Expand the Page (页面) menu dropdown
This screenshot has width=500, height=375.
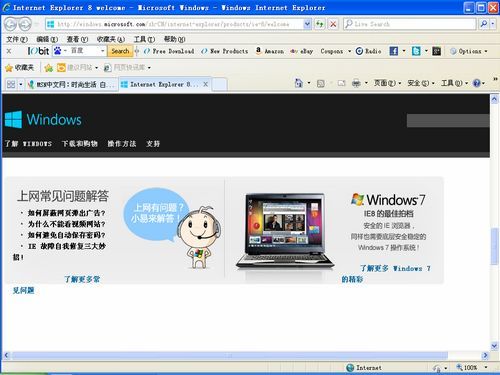[x=400, y=83]
